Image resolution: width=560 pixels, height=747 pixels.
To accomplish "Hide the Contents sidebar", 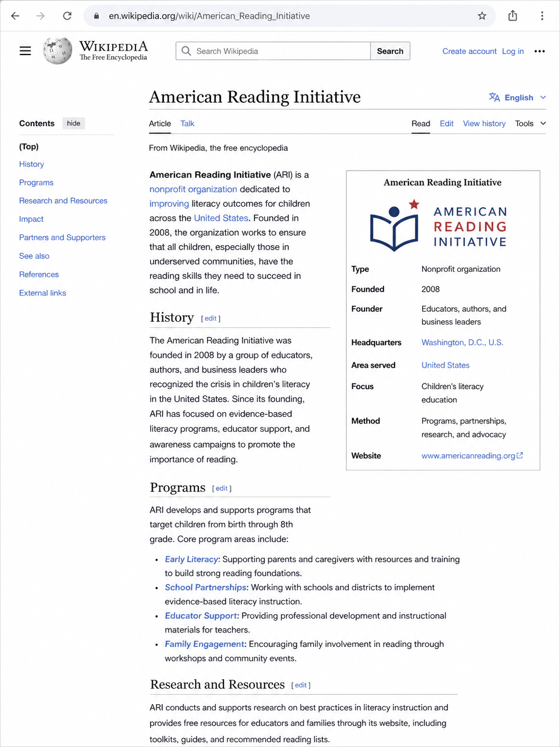I will pyautogui.click(x=74, y=123).
